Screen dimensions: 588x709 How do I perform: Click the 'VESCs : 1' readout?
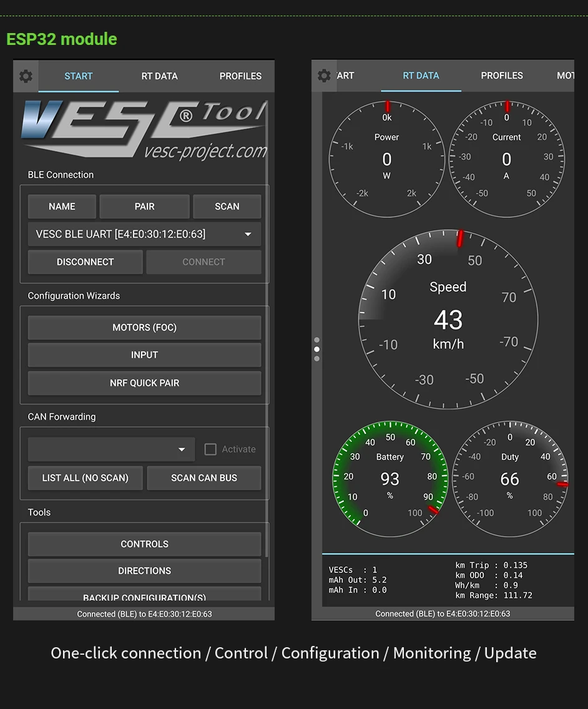click(353, 570)
